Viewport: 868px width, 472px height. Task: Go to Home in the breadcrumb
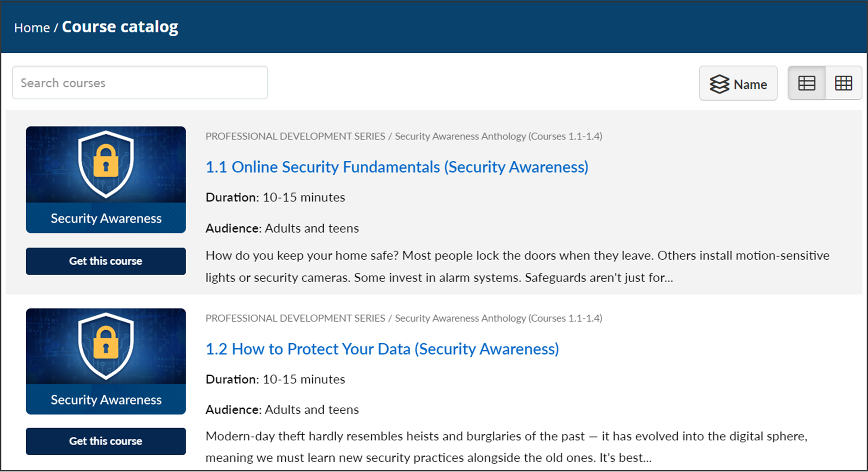coord(32,28)
